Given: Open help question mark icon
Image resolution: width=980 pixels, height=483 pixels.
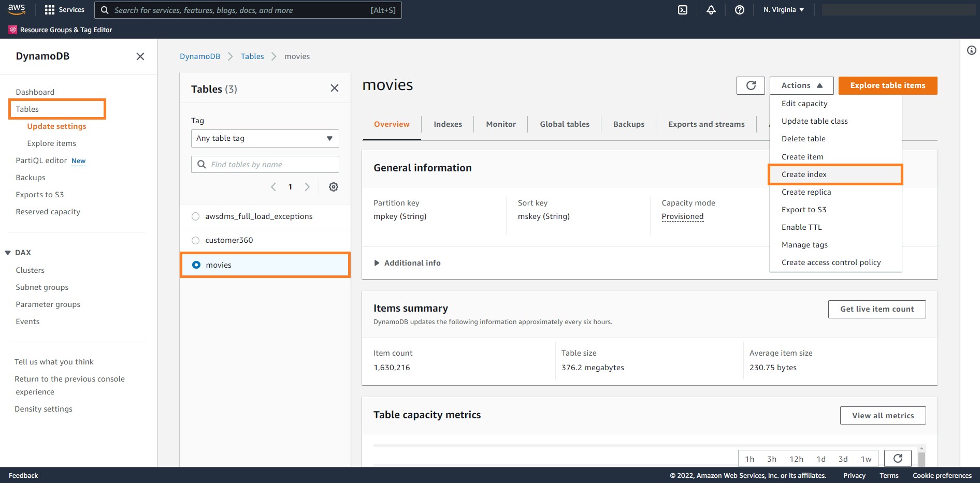Looking at the screenshot, I should (740, 10).
